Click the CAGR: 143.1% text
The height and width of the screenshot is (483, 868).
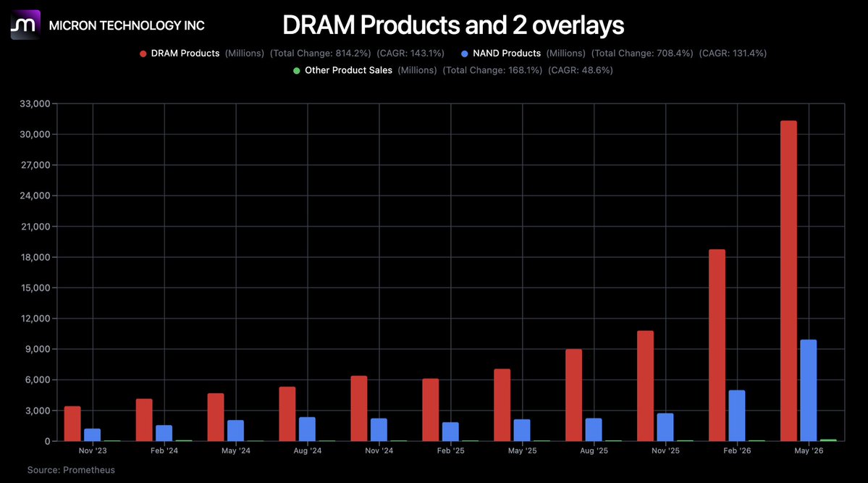[410, 53]
